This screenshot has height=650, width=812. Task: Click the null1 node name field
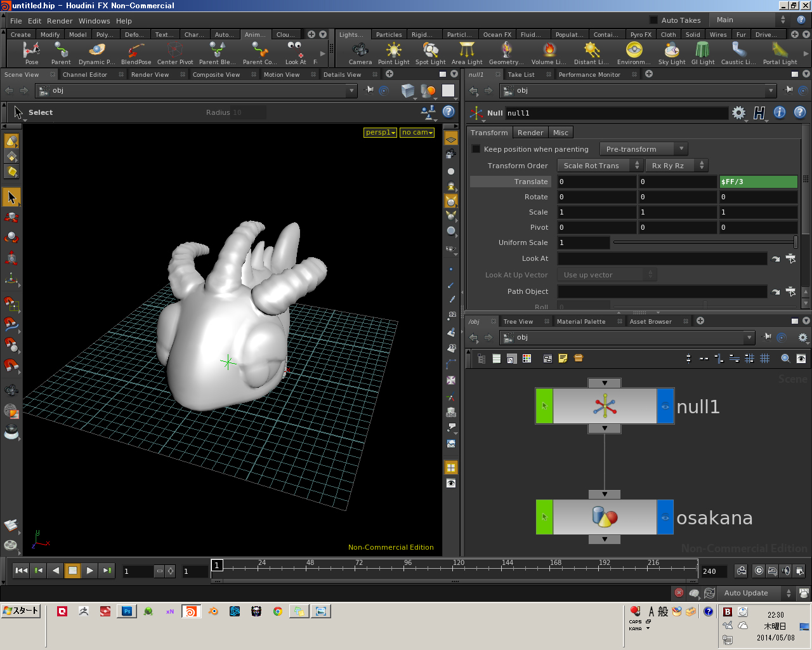coord(616,113)
